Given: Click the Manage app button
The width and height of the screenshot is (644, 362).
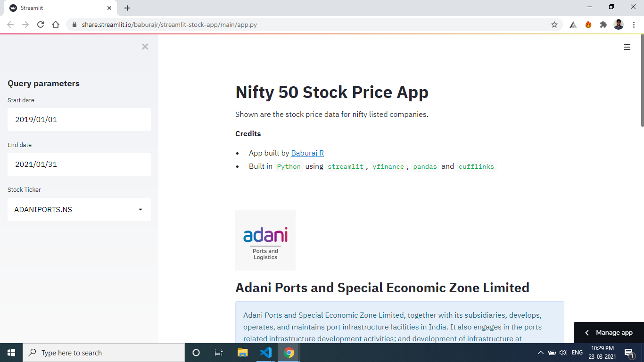Looking at the screenshot, I should pyautogui.click(x=609, y=332).
